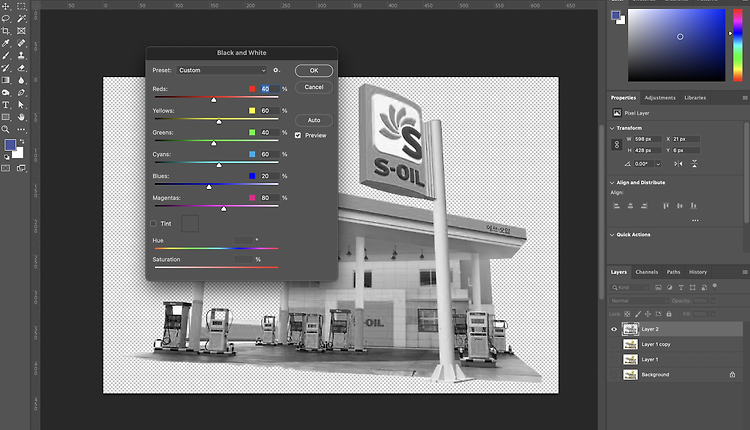Select the Rectangular Marquee tool
Viewport: 750px width, 430px height.
point(21,6)
